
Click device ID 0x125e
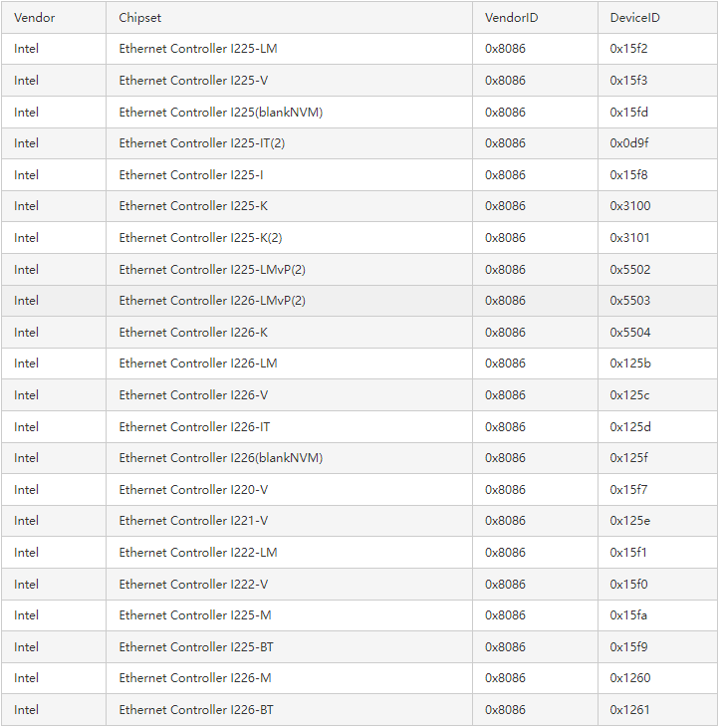point(630,521)
